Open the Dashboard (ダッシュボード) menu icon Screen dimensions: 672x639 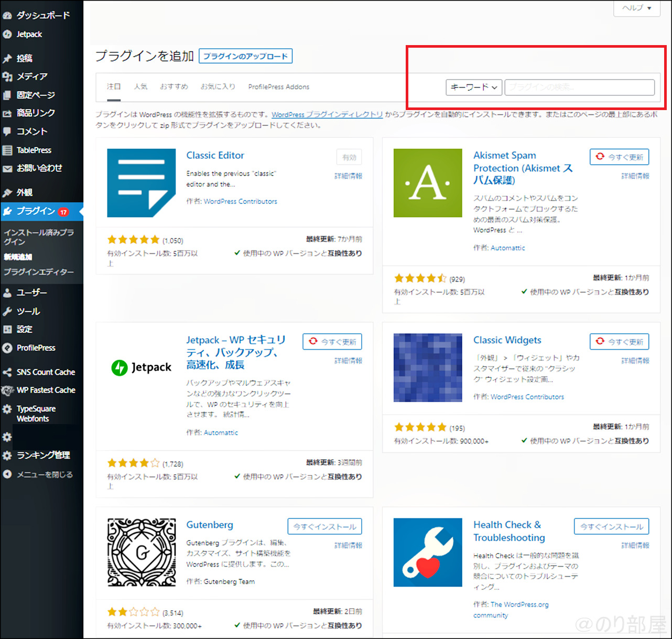(7, 16)
